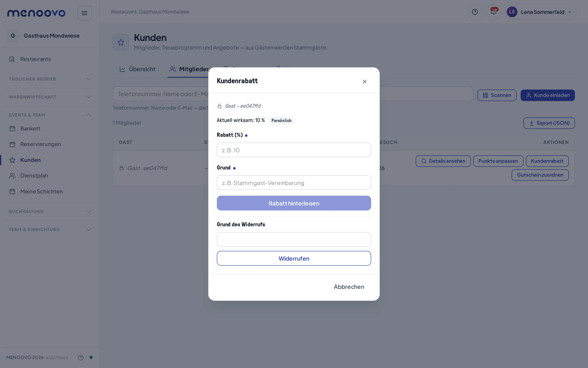The height and width of the screenshot is (368, 588).
Task: Switch to the Übersicht tab
Action: pos(137,69)
